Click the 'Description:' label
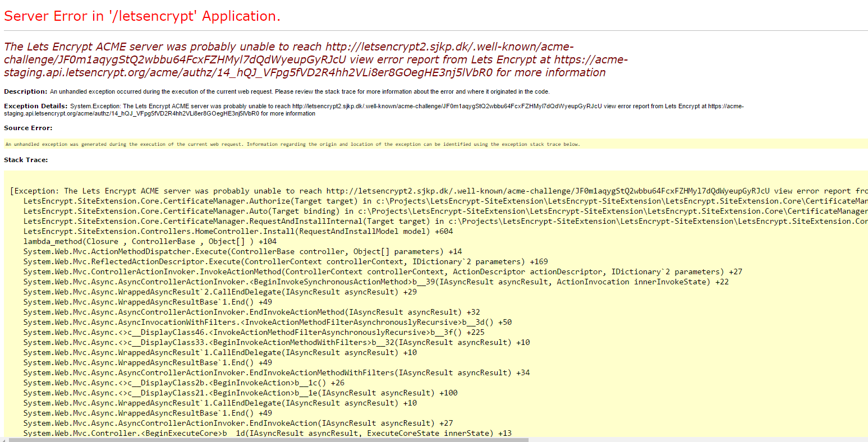The height and width of the screenshot is (442, 868). click(x=26, y=91)
